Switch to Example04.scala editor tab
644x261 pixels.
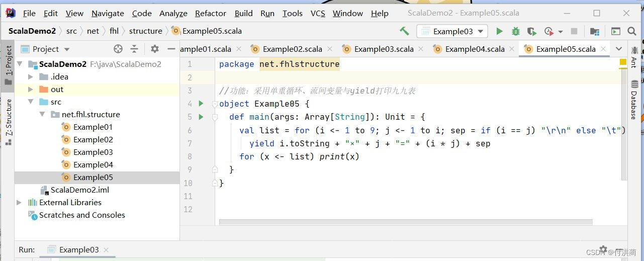tap(475, 49)
